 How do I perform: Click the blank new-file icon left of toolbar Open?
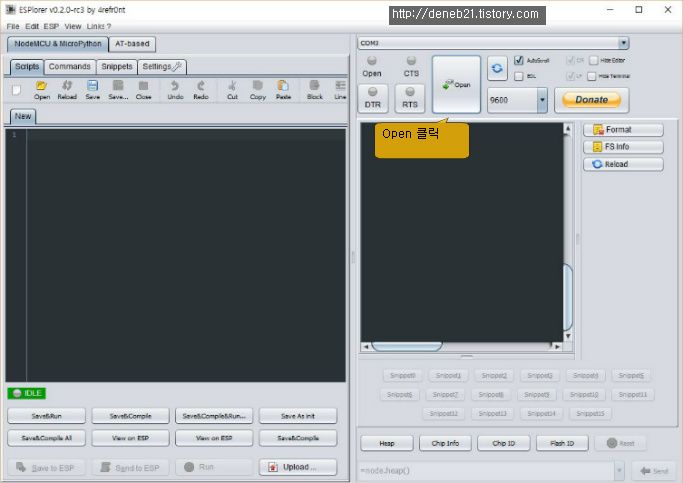pos(17,90)
